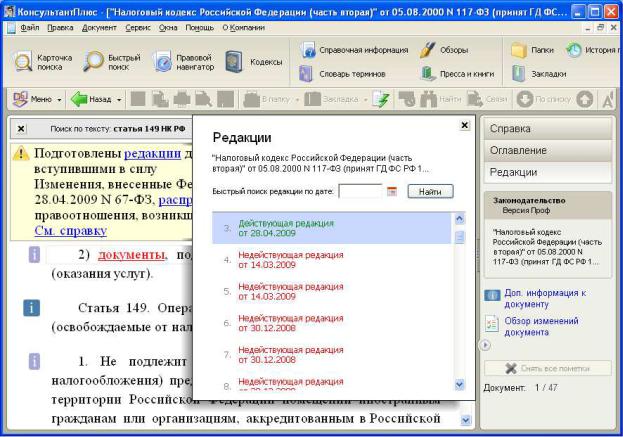The width and height of the screenshot is (623, 437).
Task: Click the date input field for редакции
Action: coord(360,191)
